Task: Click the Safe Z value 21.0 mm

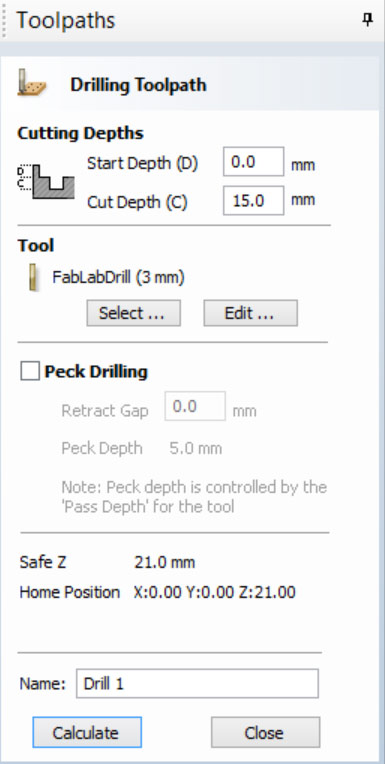Action: click(165, 563)
